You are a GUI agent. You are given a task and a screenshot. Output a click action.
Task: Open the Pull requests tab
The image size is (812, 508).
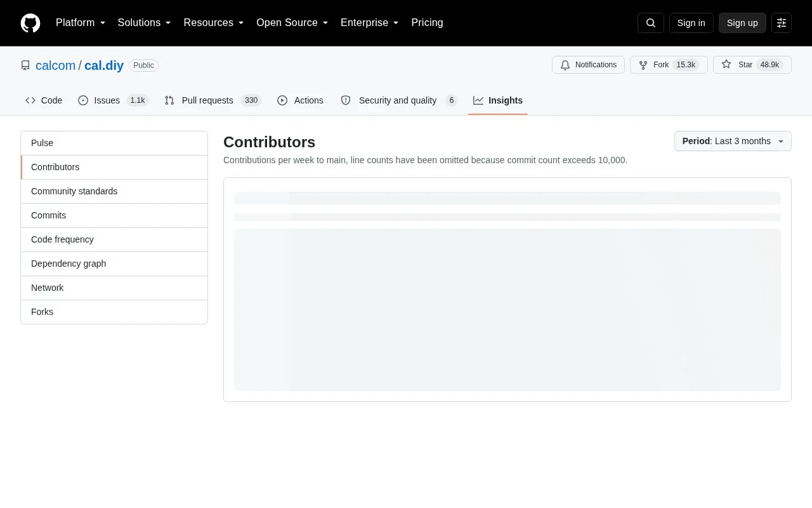click(213, 100)
